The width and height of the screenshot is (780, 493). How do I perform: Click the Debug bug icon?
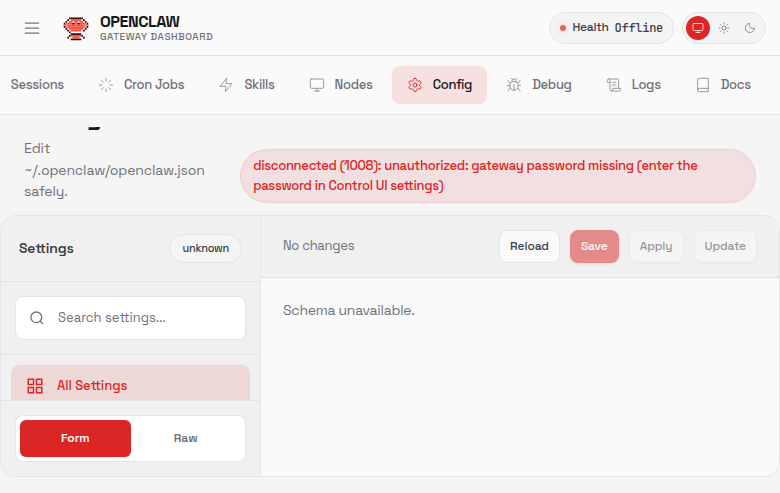click(x=514, y=85)
